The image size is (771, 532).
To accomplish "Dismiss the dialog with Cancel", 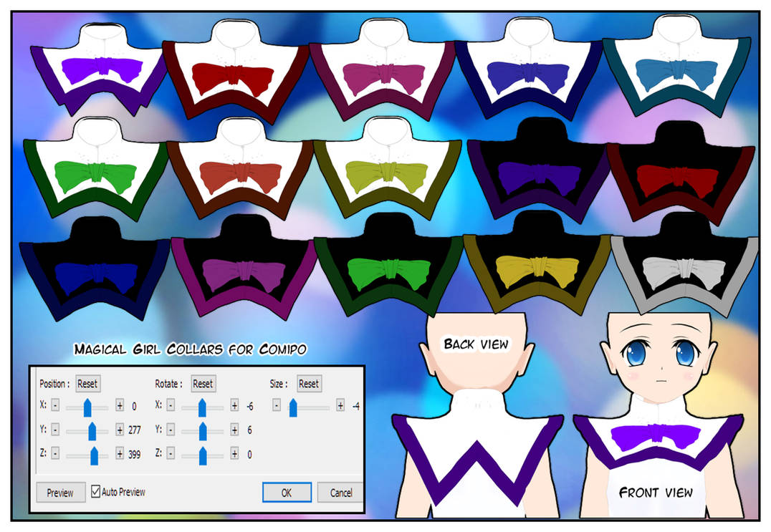I will pos(340,493).
